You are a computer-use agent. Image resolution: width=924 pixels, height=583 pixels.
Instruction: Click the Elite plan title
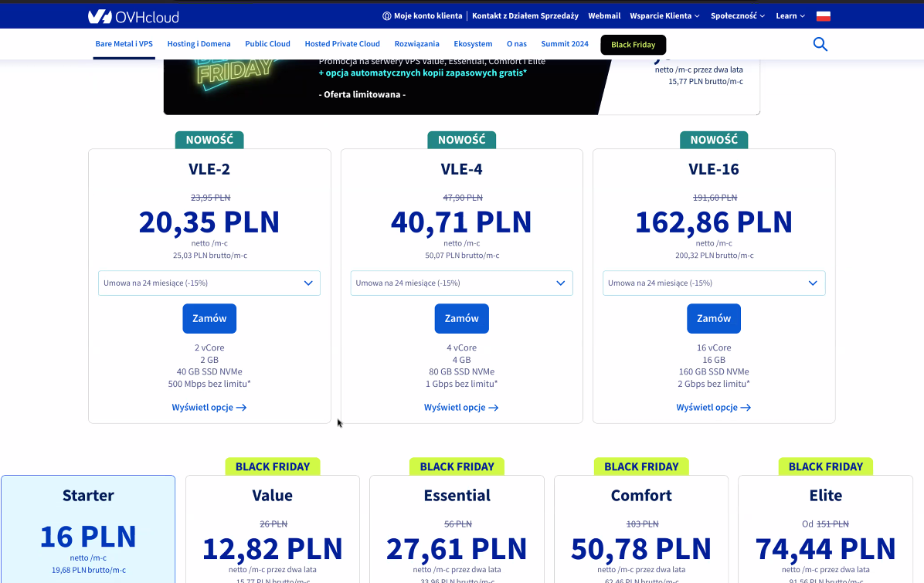pos(826,495)
